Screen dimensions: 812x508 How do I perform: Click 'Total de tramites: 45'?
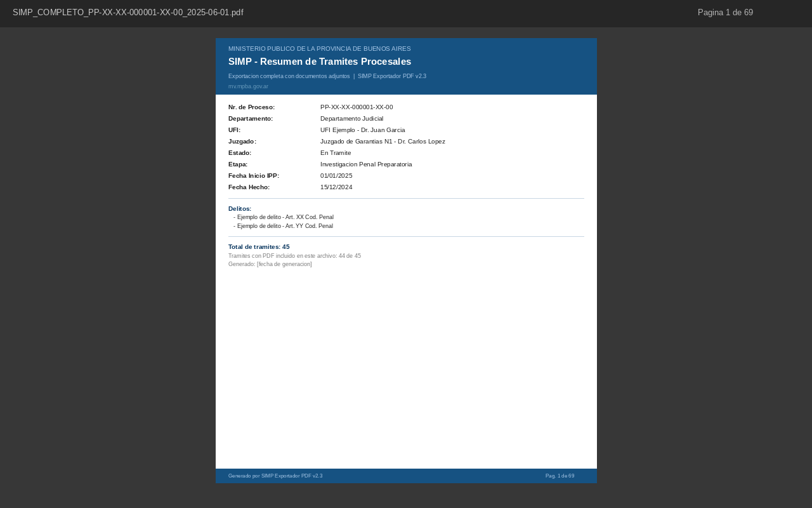point(259,247)
